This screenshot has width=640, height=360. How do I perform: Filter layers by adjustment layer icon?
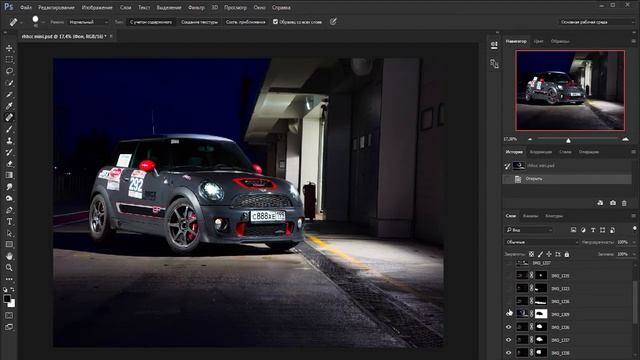point(583,230)
